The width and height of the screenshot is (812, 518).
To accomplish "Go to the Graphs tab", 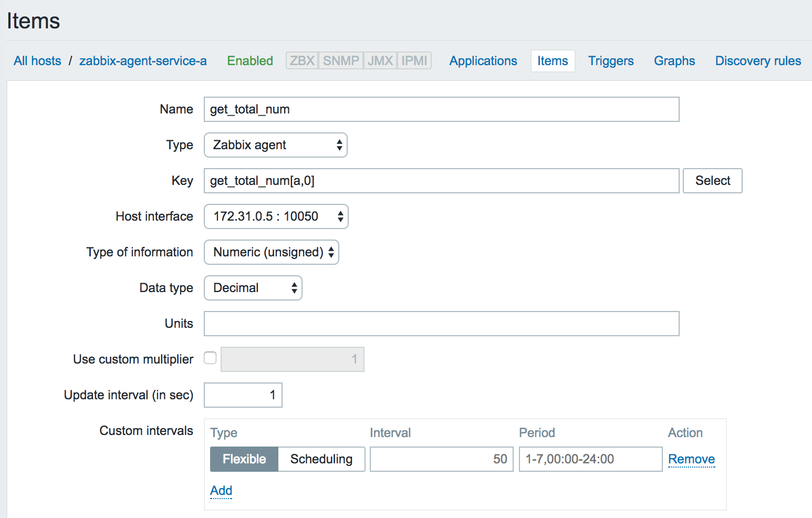I will click(x=674, y=61).
